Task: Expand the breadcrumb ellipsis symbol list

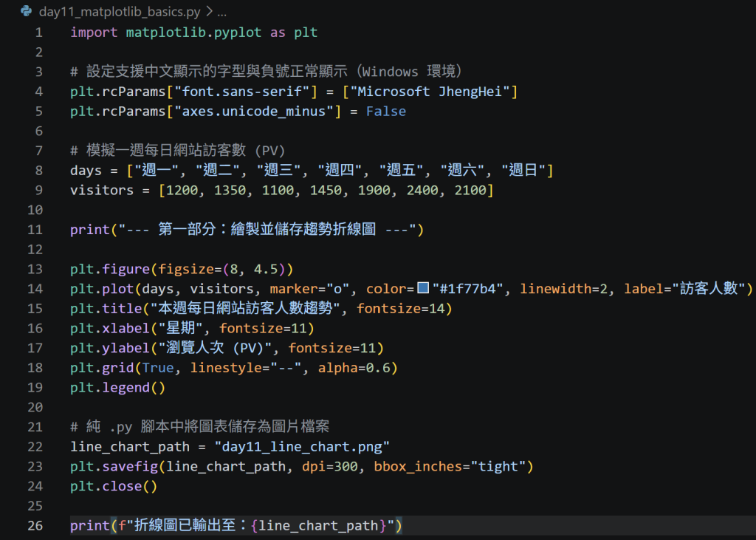Action: click(221, 13)
